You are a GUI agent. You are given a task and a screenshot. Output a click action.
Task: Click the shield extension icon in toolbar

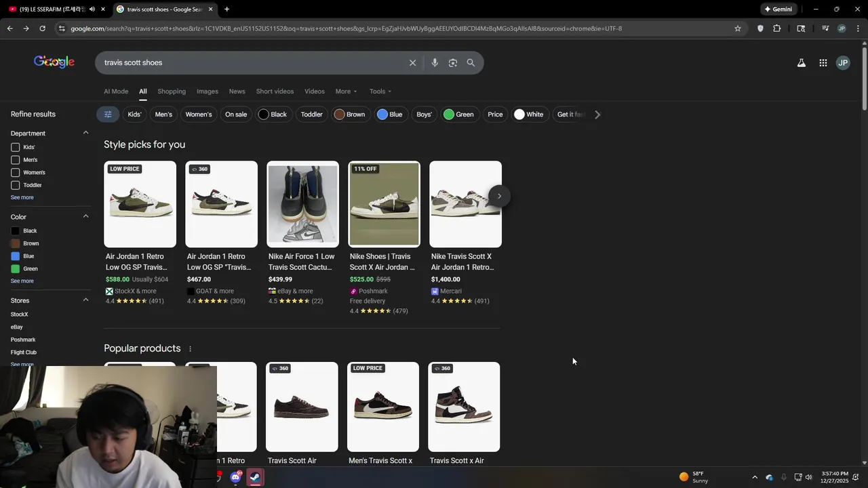760,28
